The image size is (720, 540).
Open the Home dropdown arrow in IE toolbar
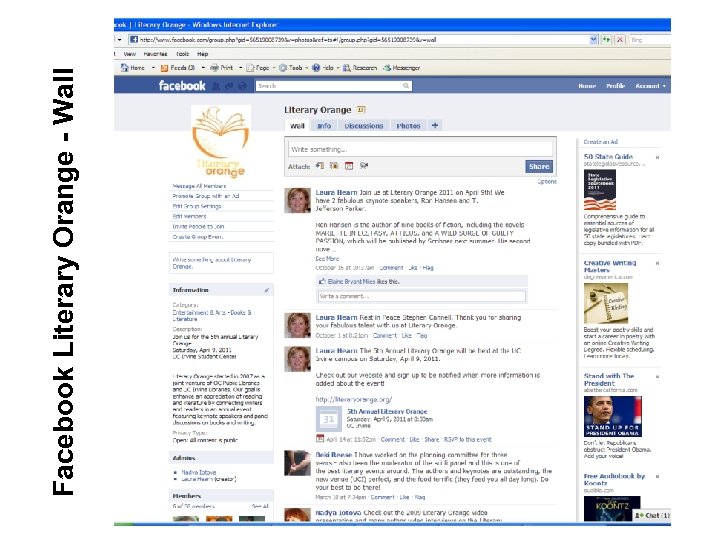tap(153, 68)
